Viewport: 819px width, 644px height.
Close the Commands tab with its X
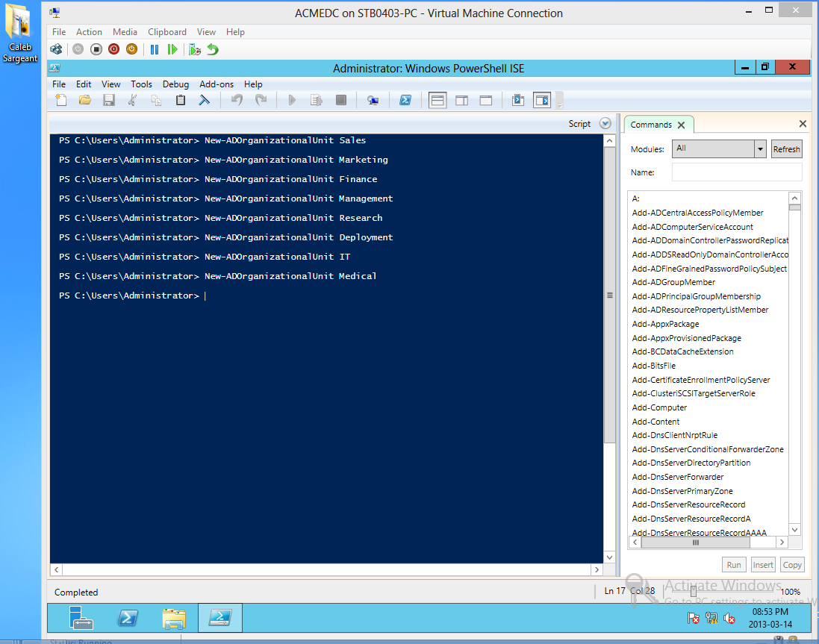coord(681,125)
